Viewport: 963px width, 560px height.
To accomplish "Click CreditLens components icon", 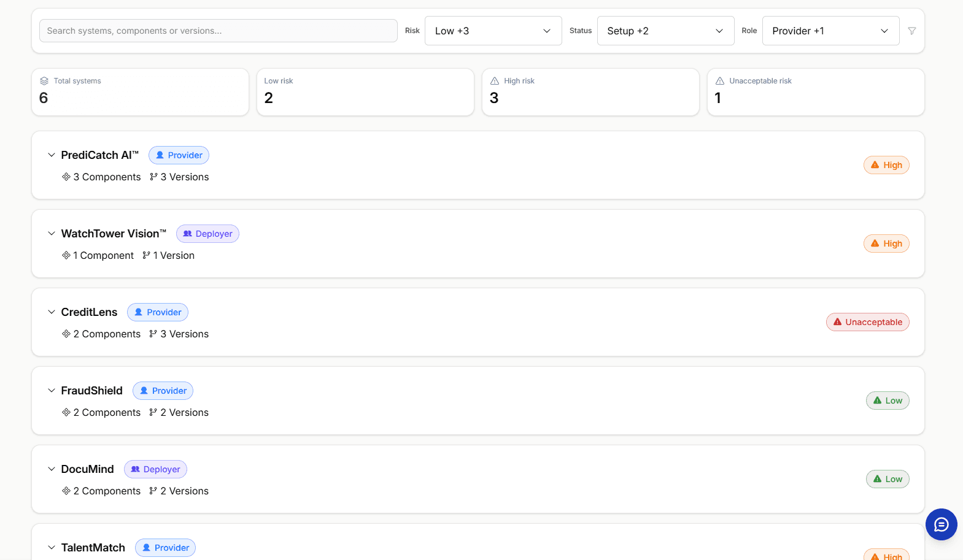I will click(66, 334).
